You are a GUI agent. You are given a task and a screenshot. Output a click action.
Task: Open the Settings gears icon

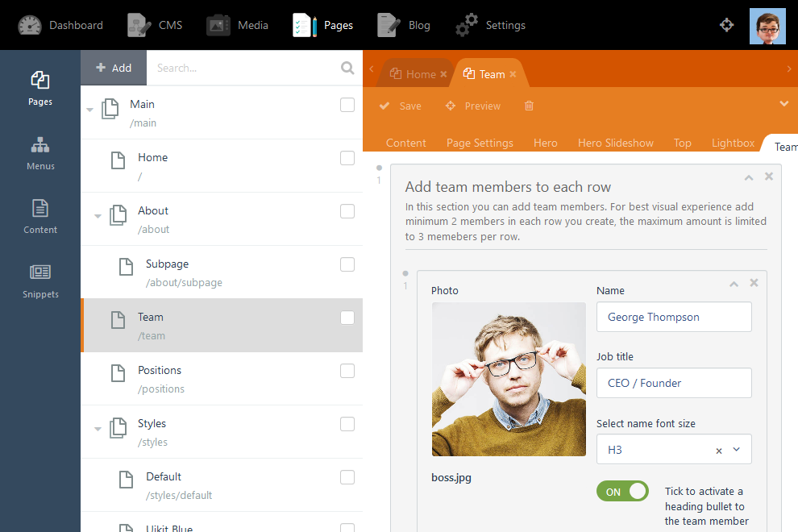click(466, 25)
